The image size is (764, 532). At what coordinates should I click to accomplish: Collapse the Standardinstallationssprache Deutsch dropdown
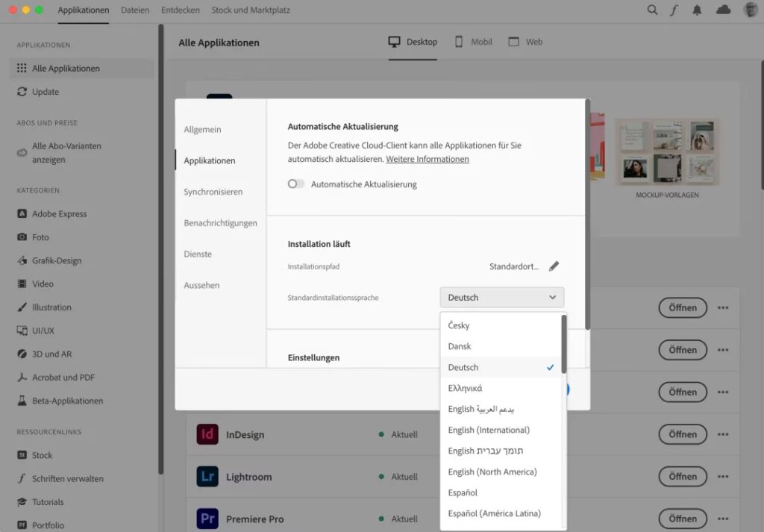click(x=502, y=298)
